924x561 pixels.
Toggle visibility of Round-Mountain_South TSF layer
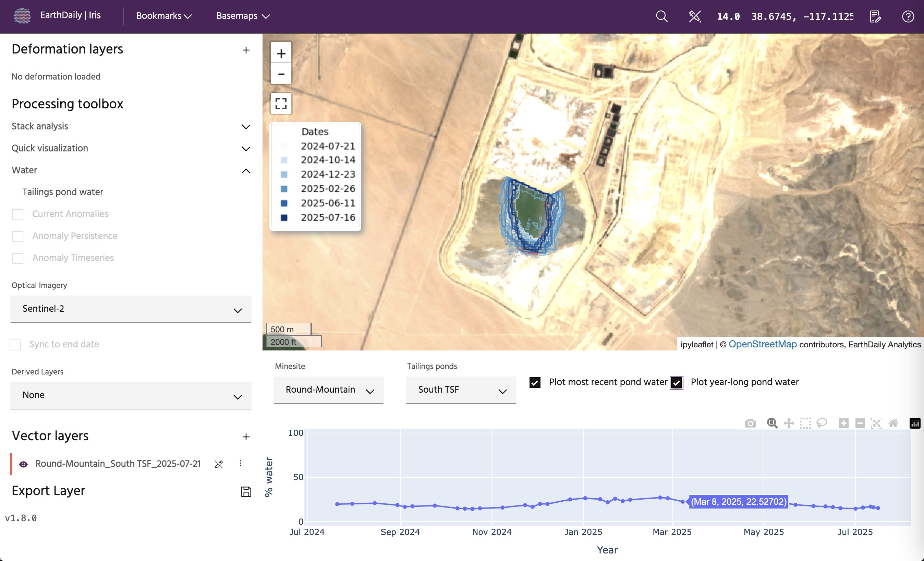pyautogui.click(x=23, y=464)
